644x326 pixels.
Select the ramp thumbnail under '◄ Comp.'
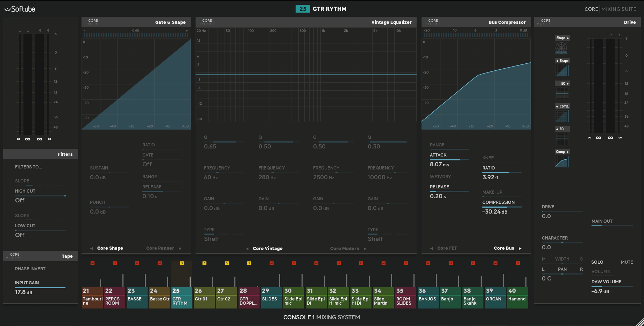[562, 116]
